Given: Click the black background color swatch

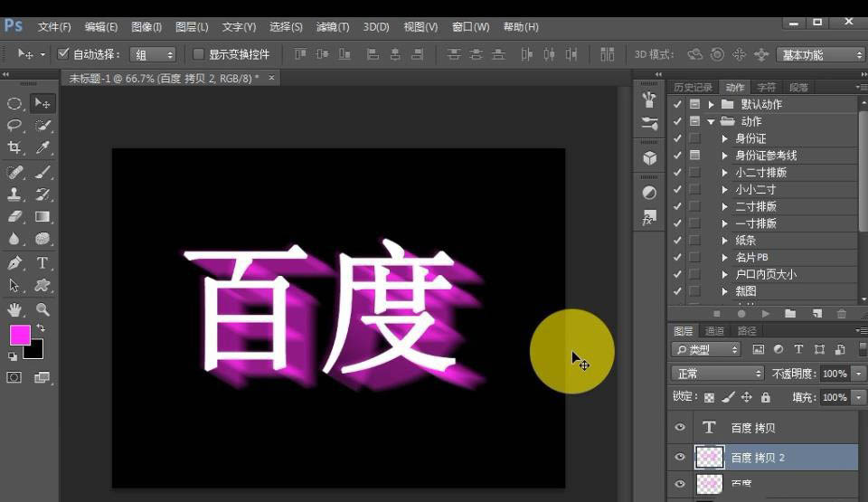Looking at the screenshot, I should pos(36,351).
